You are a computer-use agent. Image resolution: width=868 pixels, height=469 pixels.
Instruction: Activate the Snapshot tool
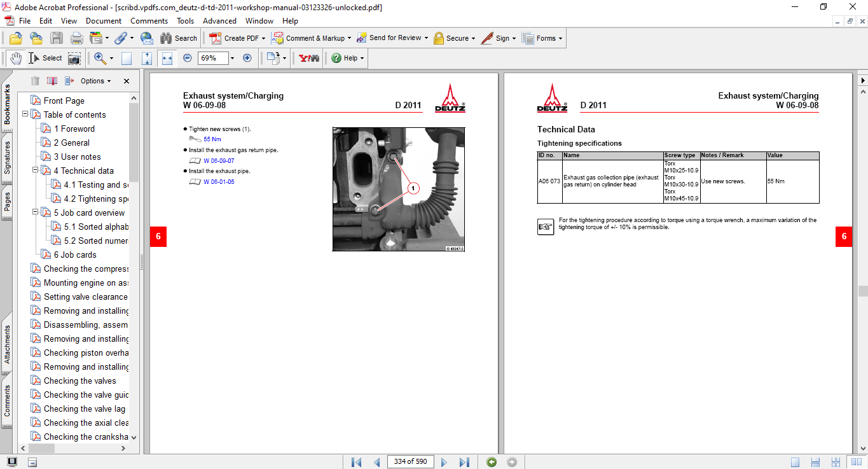coord(74,58)
